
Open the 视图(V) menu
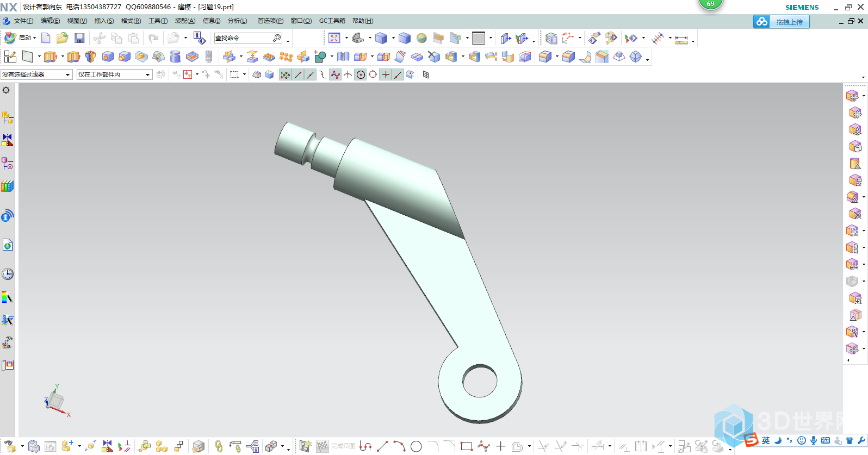(77, 21)
